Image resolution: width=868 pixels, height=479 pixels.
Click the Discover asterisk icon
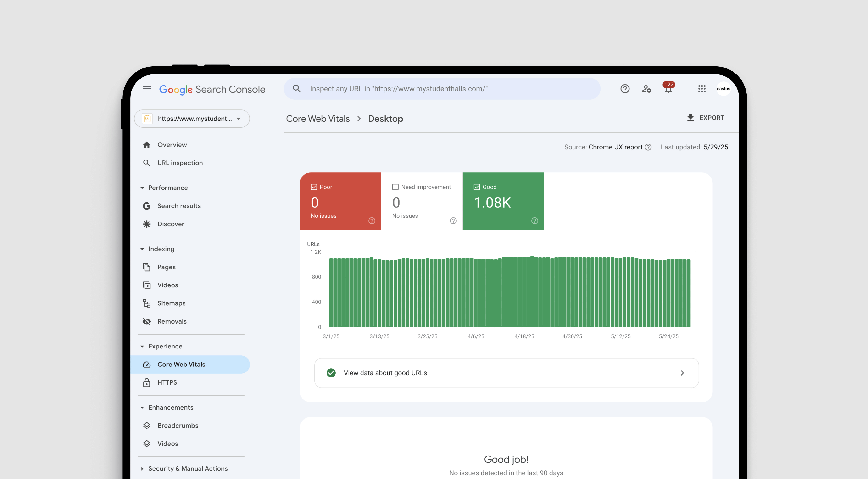tap(147, 224)
